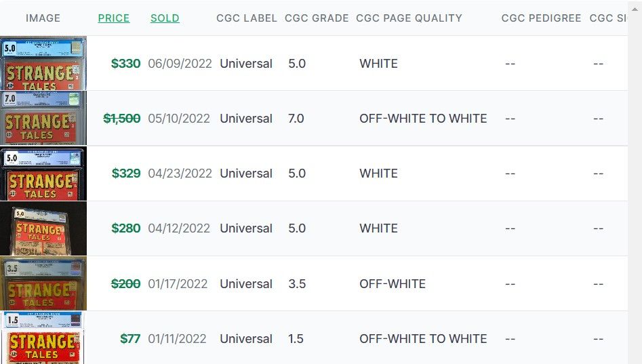Viewport: 642px width, 364px height.
Task: Click the $330 sale price
Action: pos(125,64)
